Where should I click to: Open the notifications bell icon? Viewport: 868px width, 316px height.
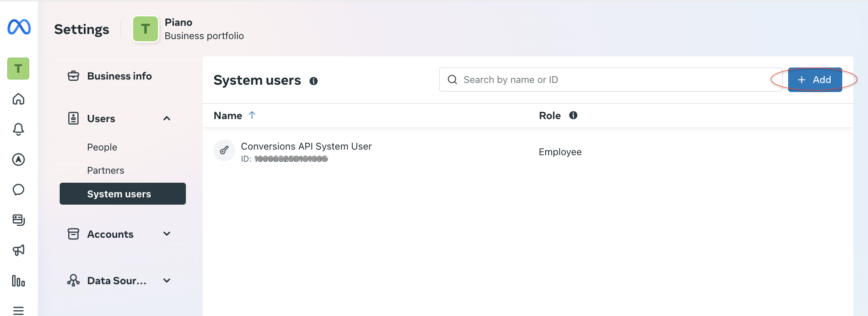[18, 129]
